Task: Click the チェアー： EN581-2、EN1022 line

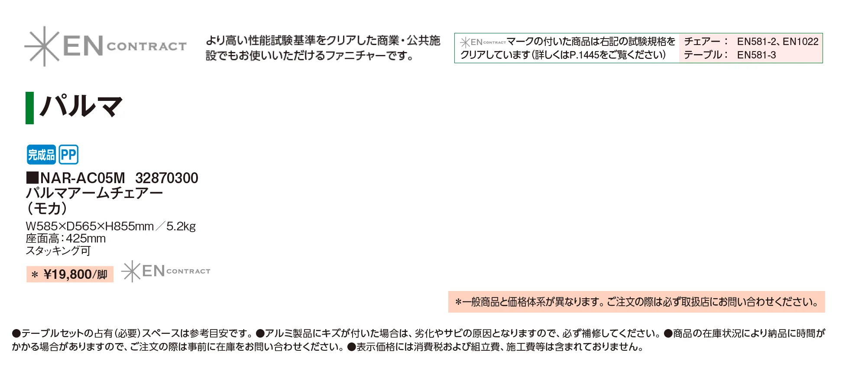Action: pyautogui.click(x=751, y=42)
